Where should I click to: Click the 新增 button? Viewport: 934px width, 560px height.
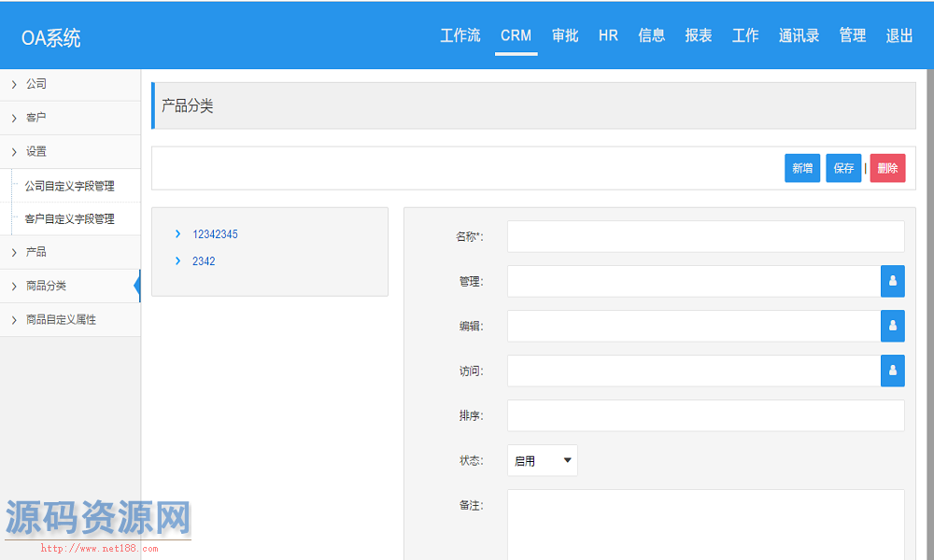click(801, 168)
